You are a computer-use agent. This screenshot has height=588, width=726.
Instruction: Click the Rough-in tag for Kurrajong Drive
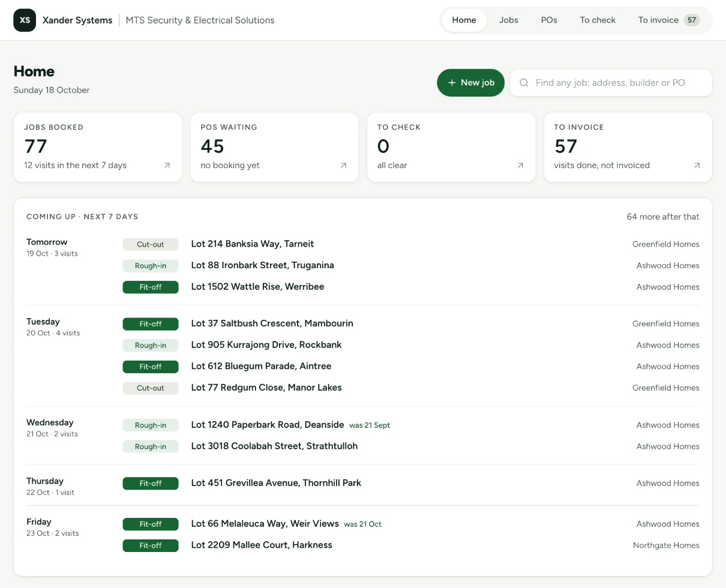[x=151, y=346]
